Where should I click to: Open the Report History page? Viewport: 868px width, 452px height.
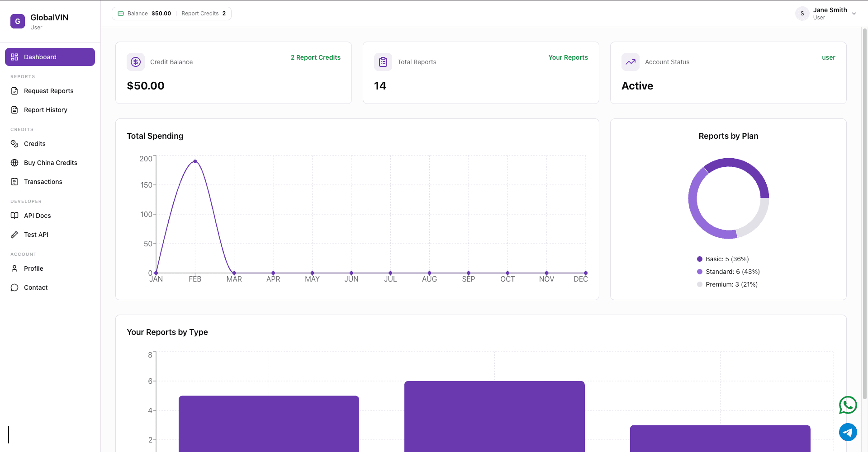(45, 109)
